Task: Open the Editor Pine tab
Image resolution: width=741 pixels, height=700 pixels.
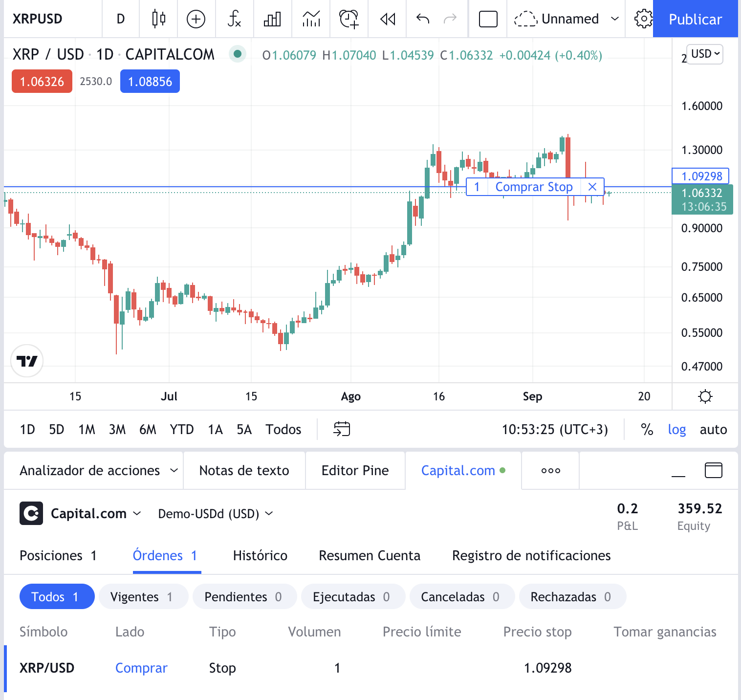Action: [x=355, y=470]
